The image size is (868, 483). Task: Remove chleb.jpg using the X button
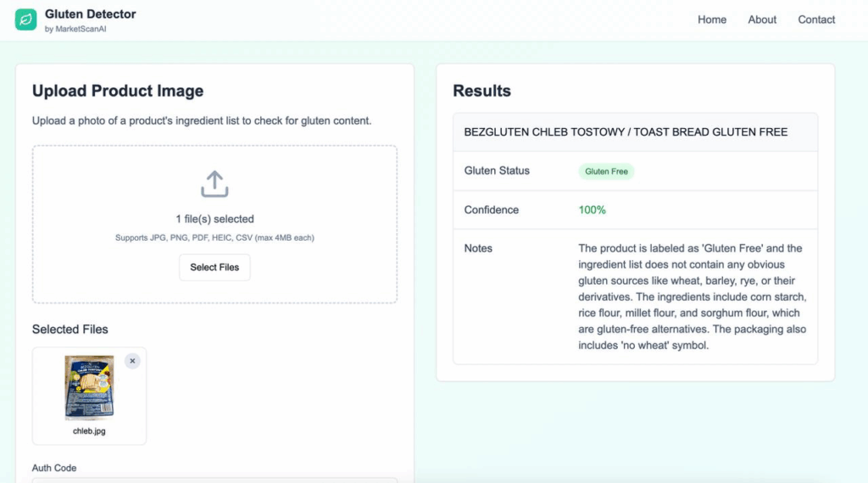pos(132,361)
